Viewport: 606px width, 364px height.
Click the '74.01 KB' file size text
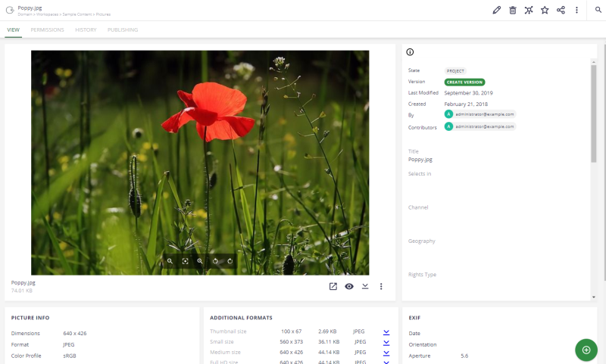(x=22, y=291)
